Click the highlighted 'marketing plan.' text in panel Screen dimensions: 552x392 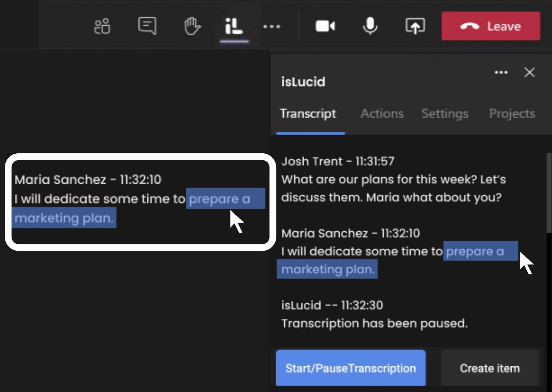point(328,269)
